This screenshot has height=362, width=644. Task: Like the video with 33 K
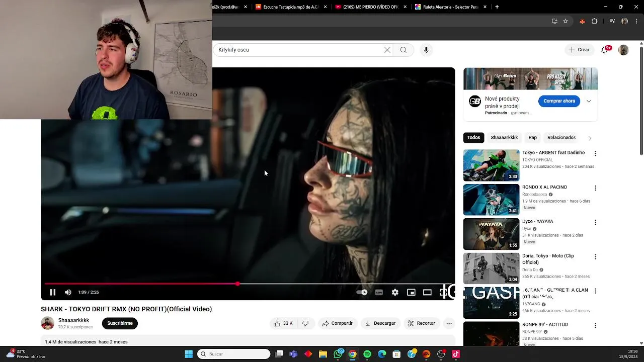283,323
